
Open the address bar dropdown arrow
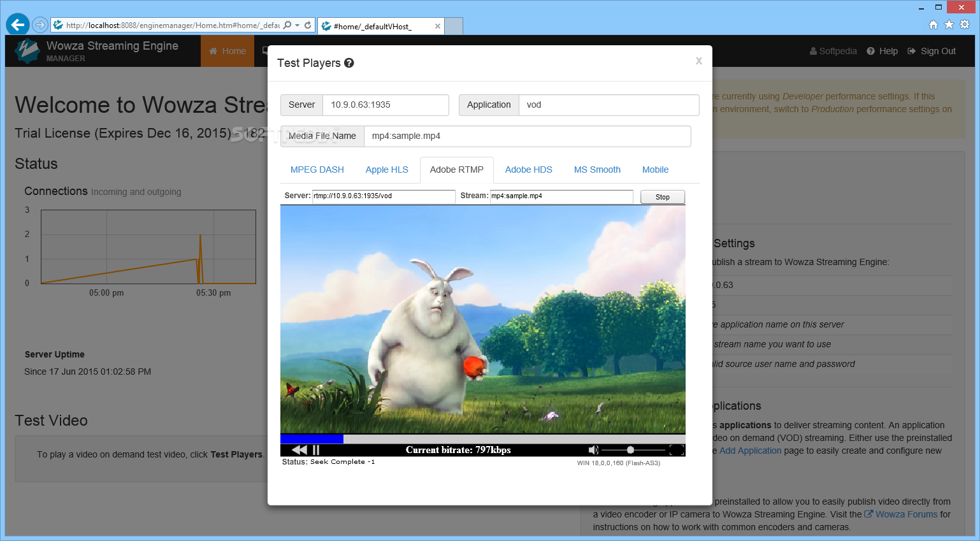click(x=297, y=25)
